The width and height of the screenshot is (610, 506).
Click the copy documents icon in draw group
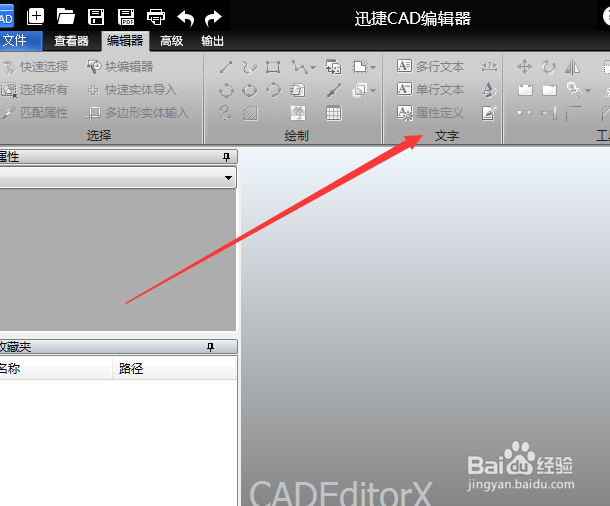(298, 90)
